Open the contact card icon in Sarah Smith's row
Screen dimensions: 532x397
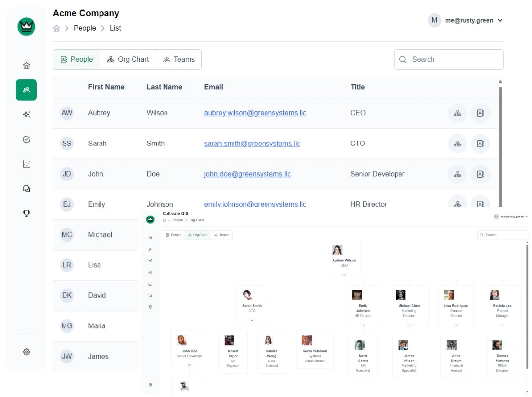pyautogui.click(x=480, y=144)
